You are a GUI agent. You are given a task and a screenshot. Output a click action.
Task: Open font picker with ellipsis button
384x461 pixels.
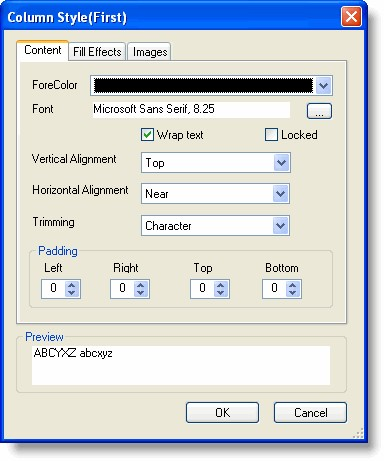tap(319, 111)
